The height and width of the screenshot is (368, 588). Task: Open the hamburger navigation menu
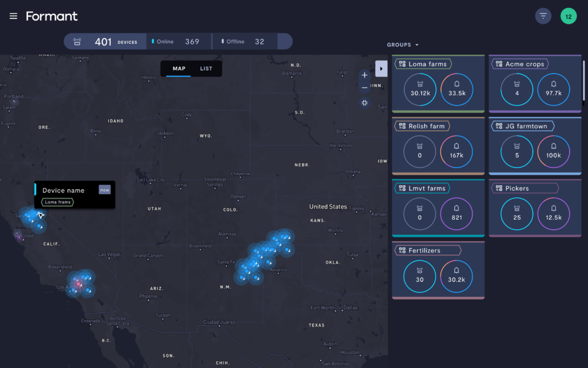13,16
